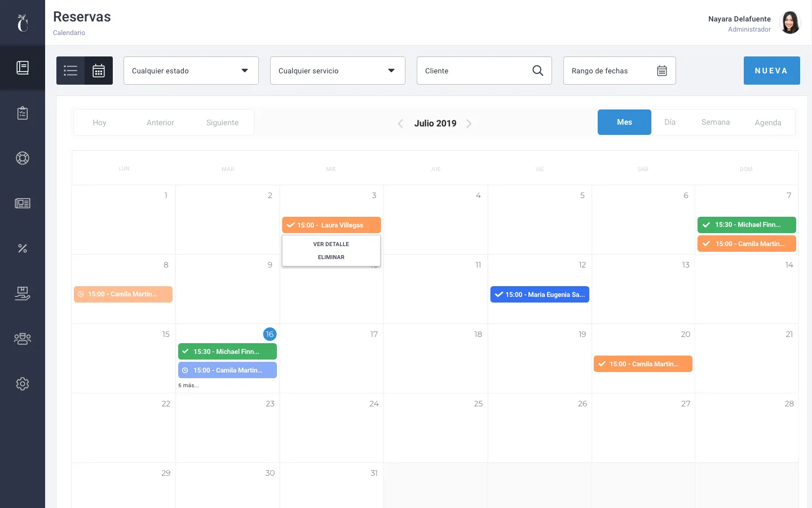Select the Semana view tab
The height and width of the screenshot is (508, 812).
pyautogui.click(x=716, y=122)
